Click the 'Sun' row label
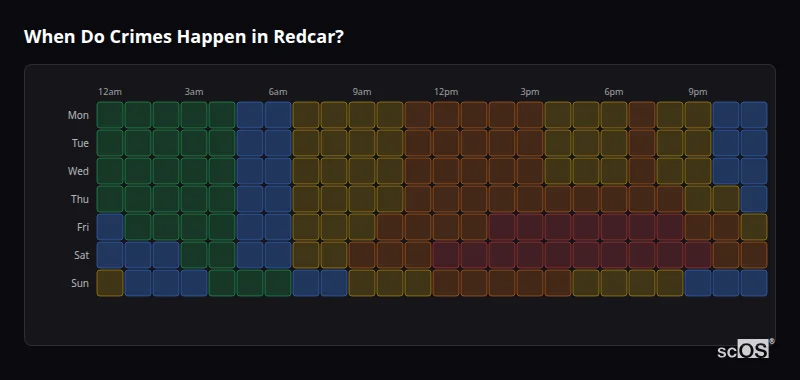This screenshot has height=380, width=800. (80, 284)
